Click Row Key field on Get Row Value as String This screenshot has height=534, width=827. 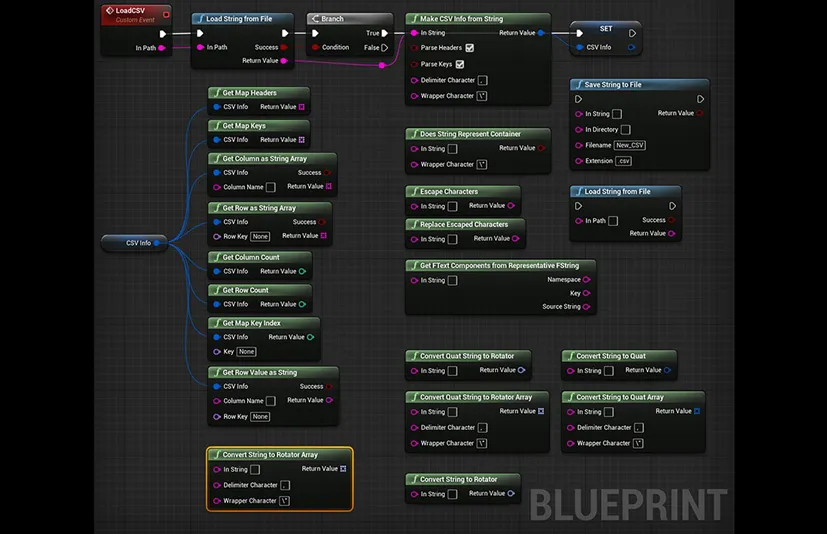click(x=260, y=417)
